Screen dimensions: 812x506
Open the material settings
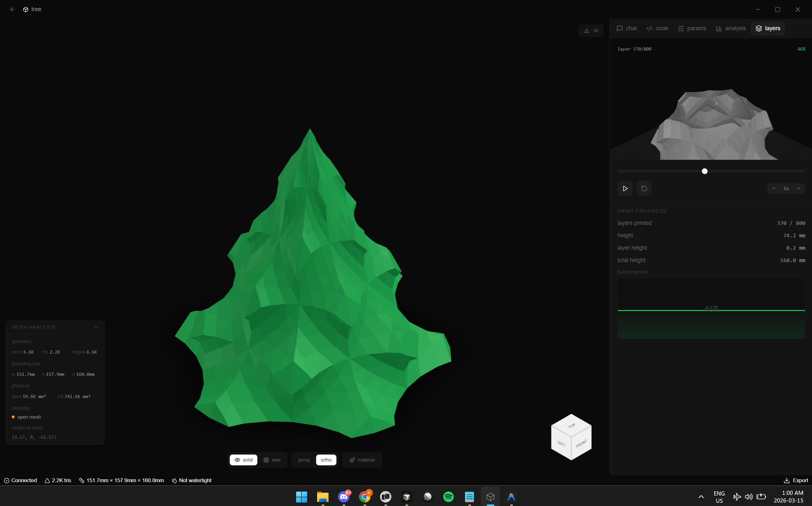click(x=362, y=460)
